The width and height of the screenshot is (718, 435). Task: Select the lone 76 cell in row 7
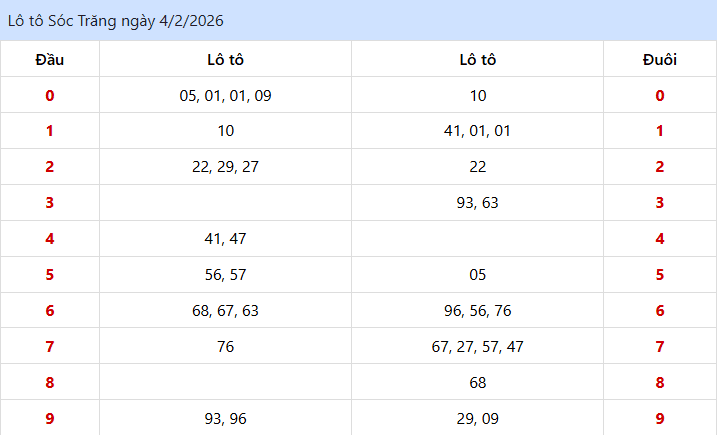(225, 347)
